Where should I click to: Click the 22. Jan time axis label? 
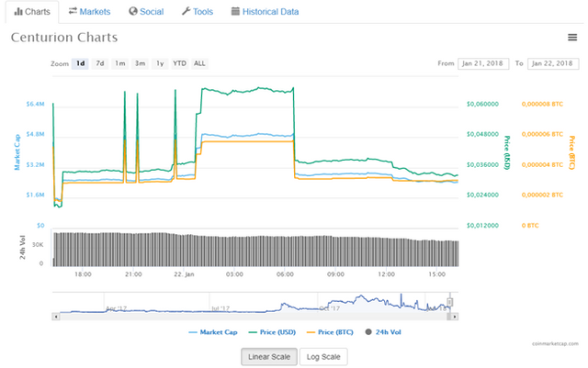click(x=184, y=274)
